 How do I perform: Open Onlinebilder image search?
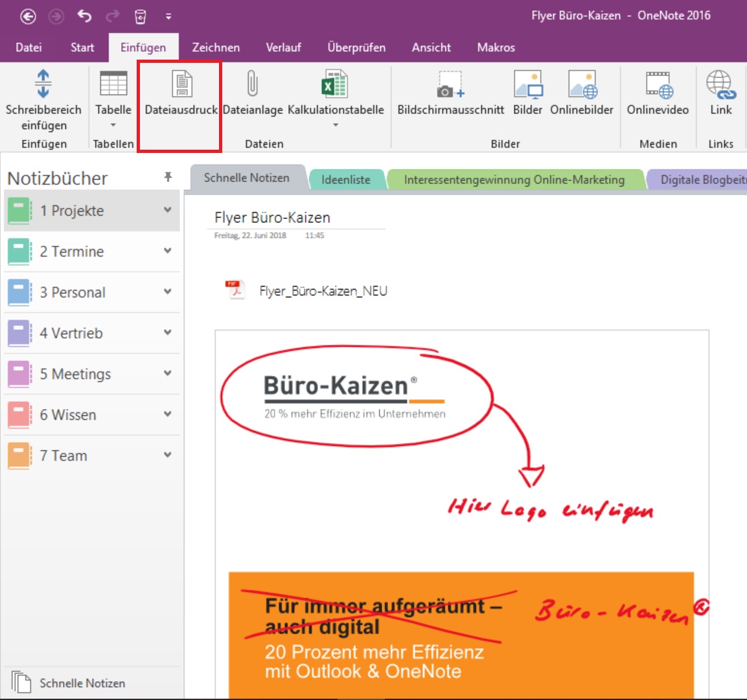[x=582, y=85]
